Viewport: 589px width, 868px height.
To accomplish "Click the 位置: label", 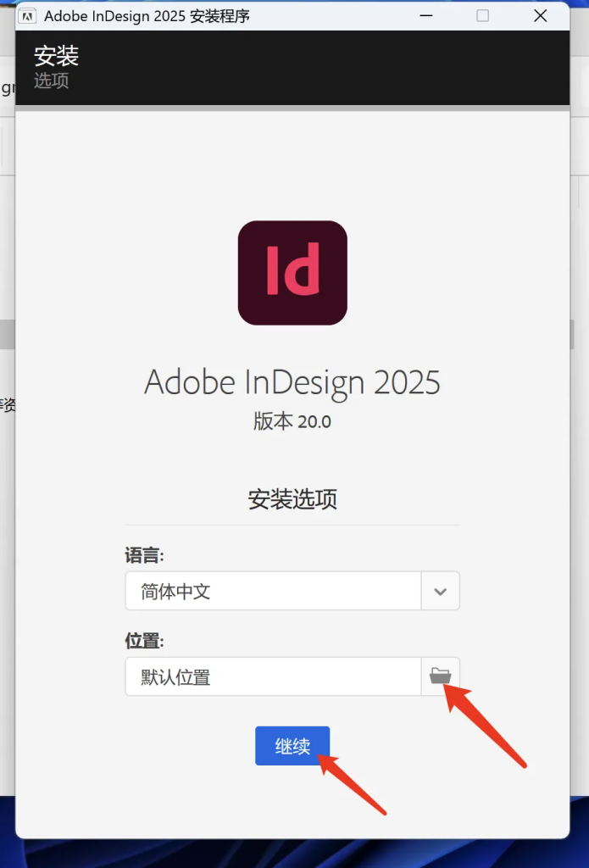I will point(144,641).
